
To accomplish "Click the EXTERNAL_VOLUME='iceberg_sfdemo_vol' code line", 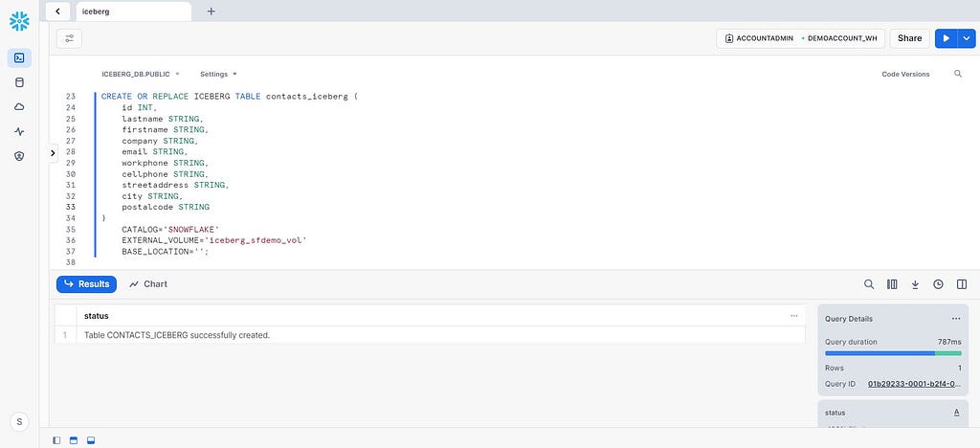I will (213, 240).
